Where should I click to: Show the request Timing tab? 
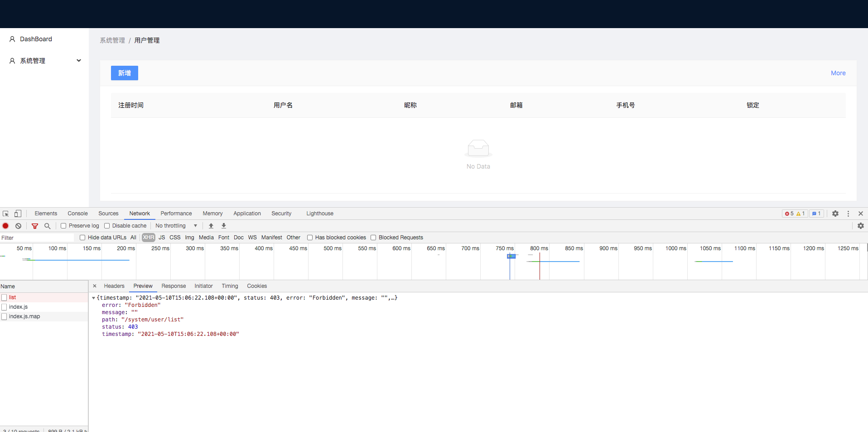click(230, 286)
